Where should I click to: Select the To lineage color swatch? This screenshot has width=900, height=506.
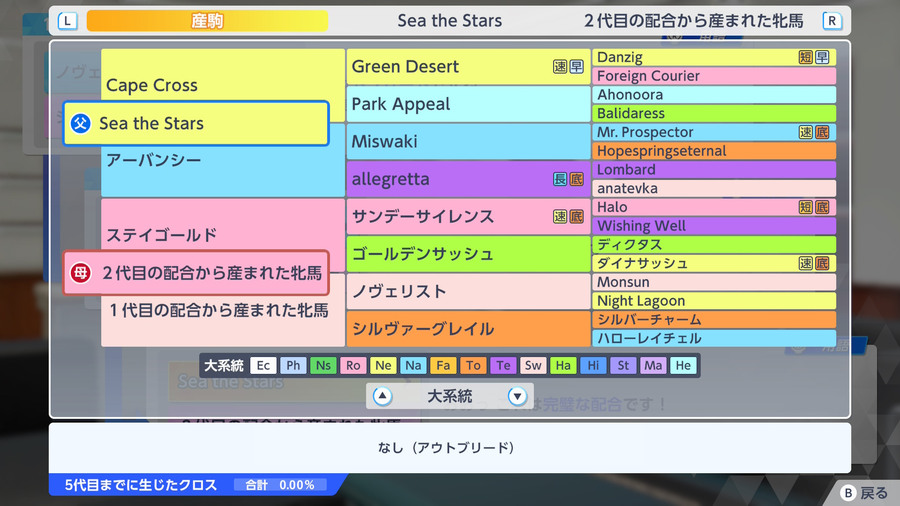pyautogui.click(x=473, y=365)
